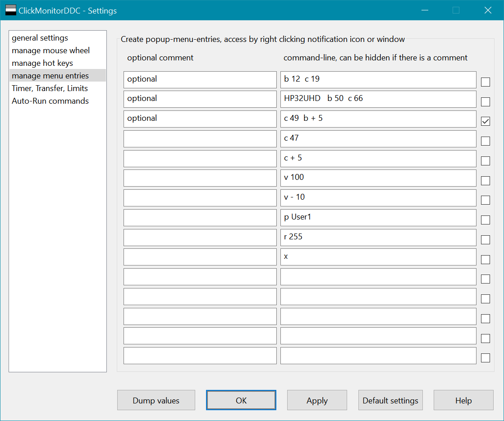Viewport: 504px width, 421px height.
Task: Click comment field beside 'b 12 c 19'
Action: (200, 80)
